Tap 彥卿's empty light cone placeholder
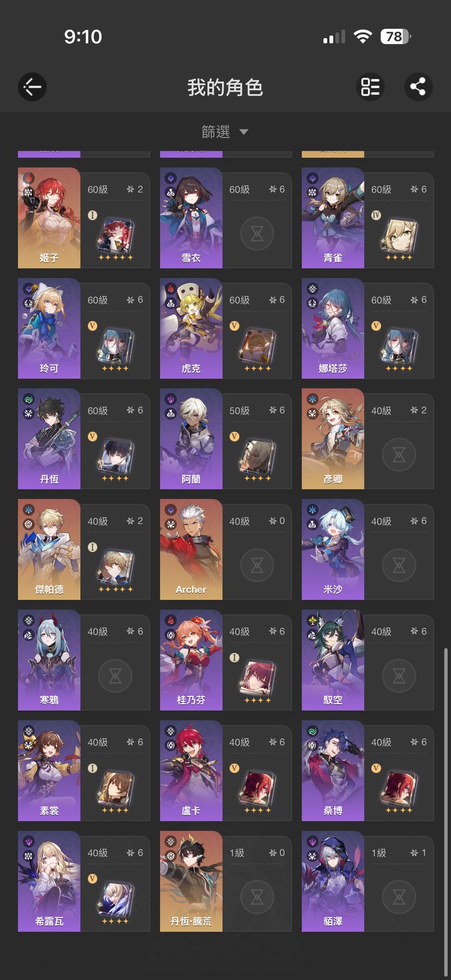The height and width of the screenshot is (980, 451). (x=399, y=454)
